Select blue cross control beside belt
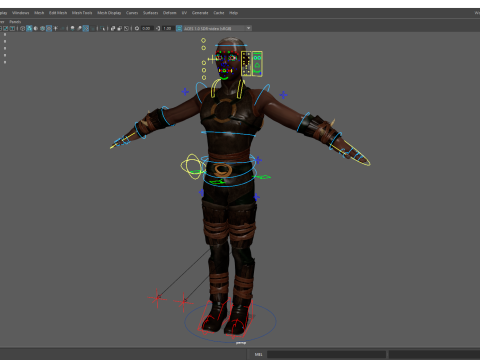480x360 pixels. [x=258, y=160]
